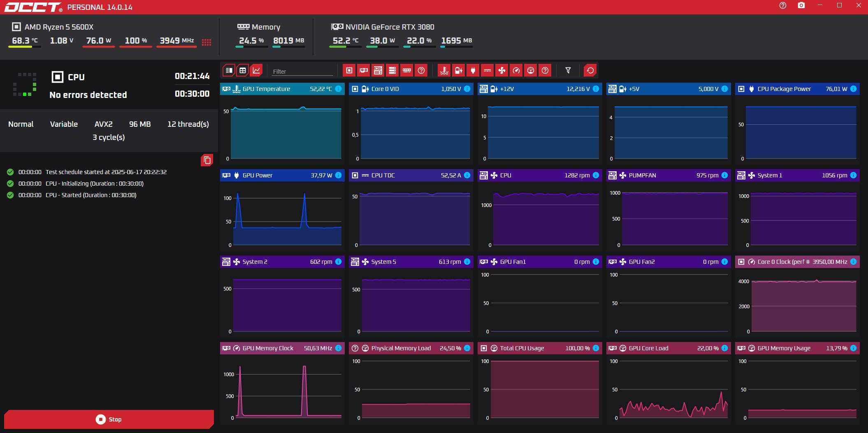868x433 pixels.
Task: Switch monitoring to graph view
Action: coord(256,70)
